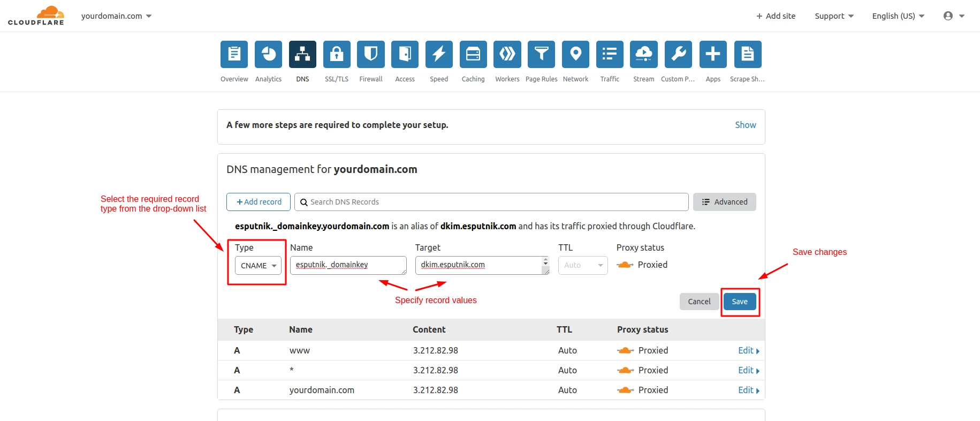Click the Add record button

(x=259, y=202)
